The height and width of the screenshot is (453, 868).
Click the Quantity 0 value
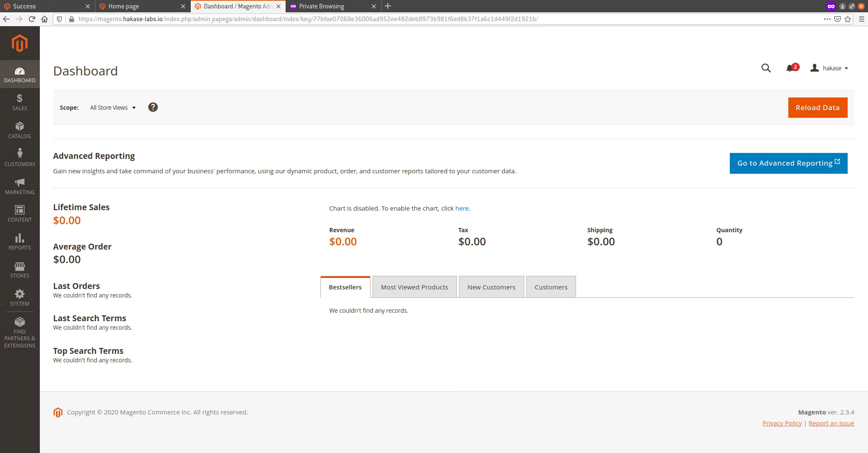(x=719, y=242)
